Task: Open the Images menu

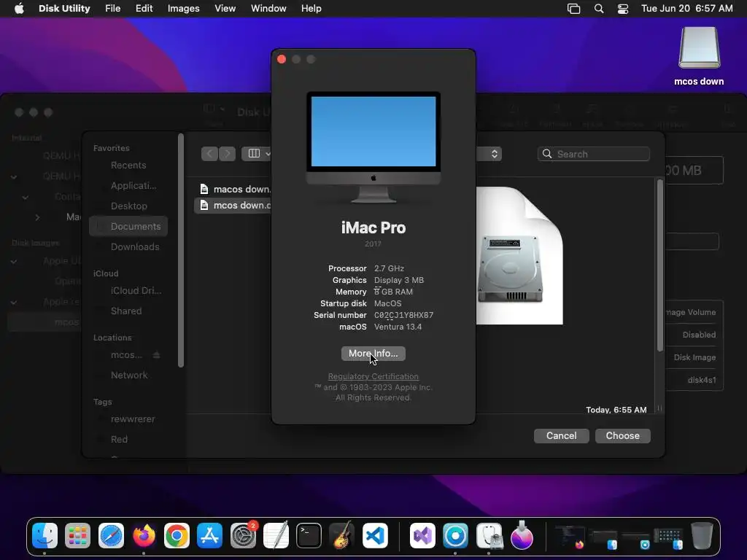Action: (x=183, y=9)
